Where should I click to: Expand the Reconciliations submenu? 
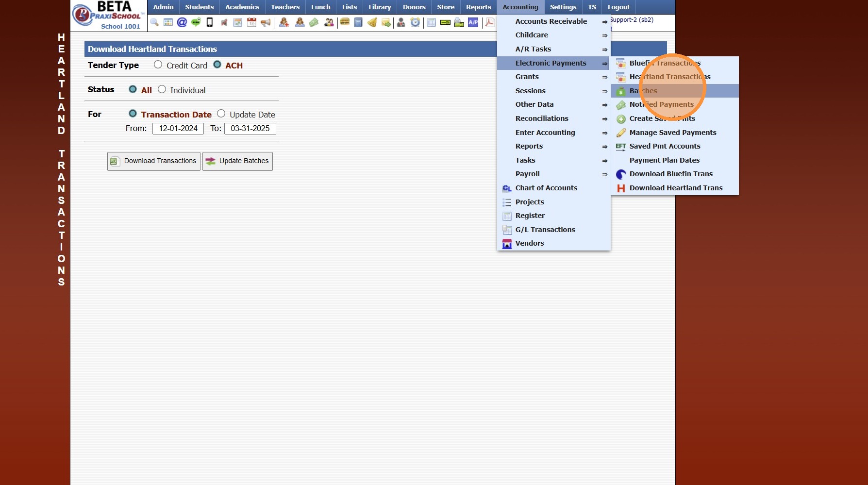pyautogui.click(x=553, y=118)
